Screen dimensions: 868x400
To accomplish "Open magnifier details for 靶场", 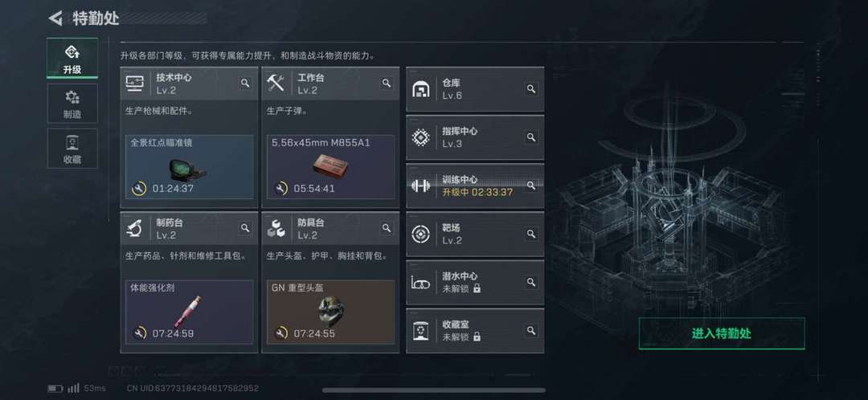I will tap(531, 234).
